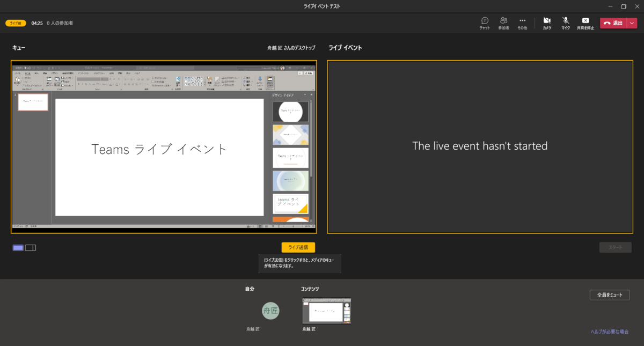Click the ライブ送信 button

click(298, 247)
